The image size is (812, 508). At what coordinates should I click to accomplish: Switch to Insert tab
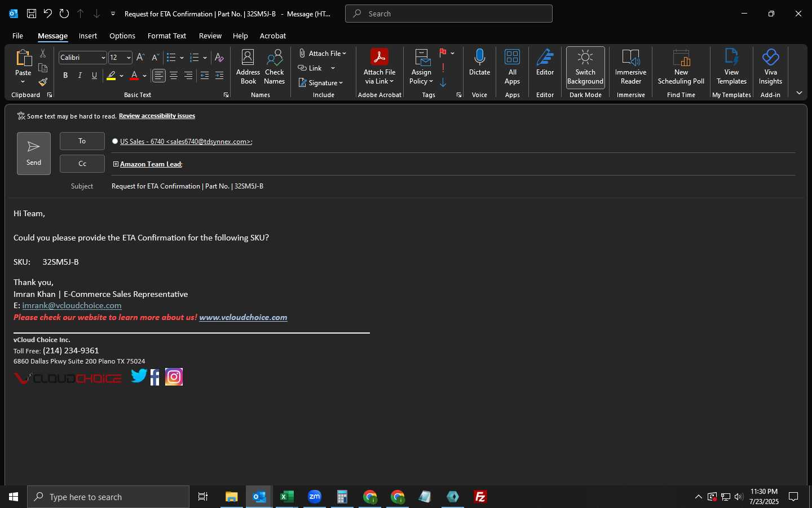click(87, 36)
